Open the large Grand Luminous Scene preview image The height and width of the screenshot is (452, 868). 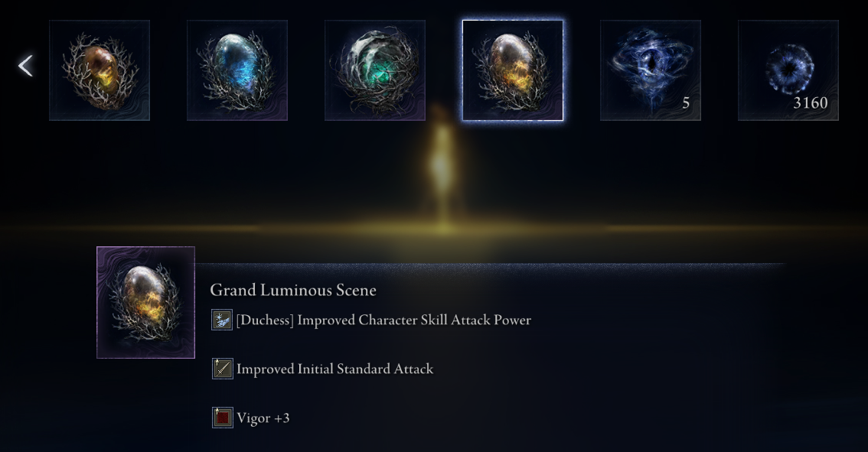tap(145, 303)
